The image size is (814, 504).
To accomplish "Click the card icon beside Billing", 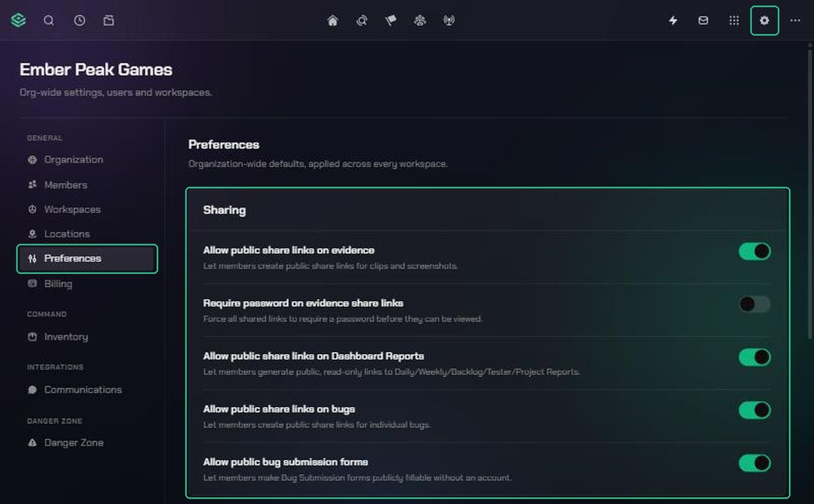I will (x=33, y=284).
